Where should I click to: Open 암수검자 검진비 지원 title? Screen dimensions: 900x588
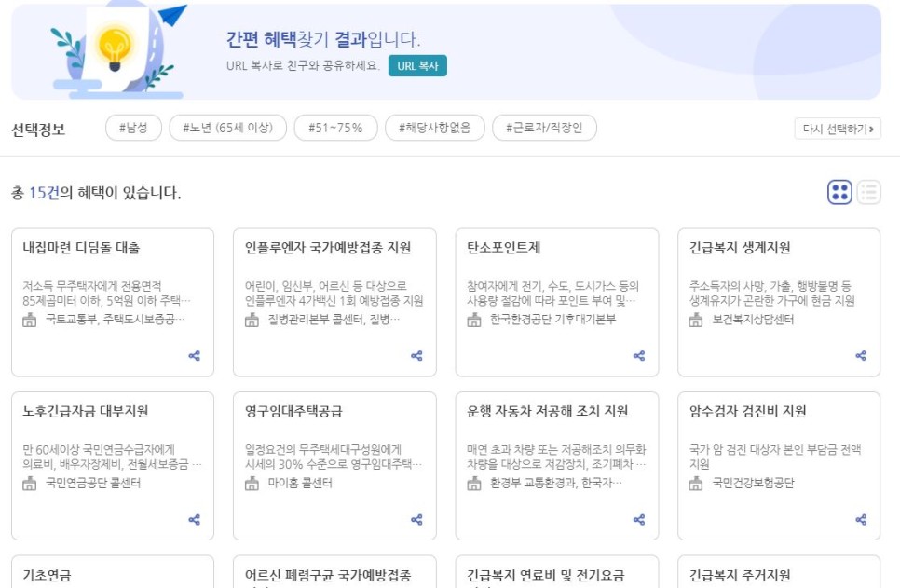[x=747, y=411]
